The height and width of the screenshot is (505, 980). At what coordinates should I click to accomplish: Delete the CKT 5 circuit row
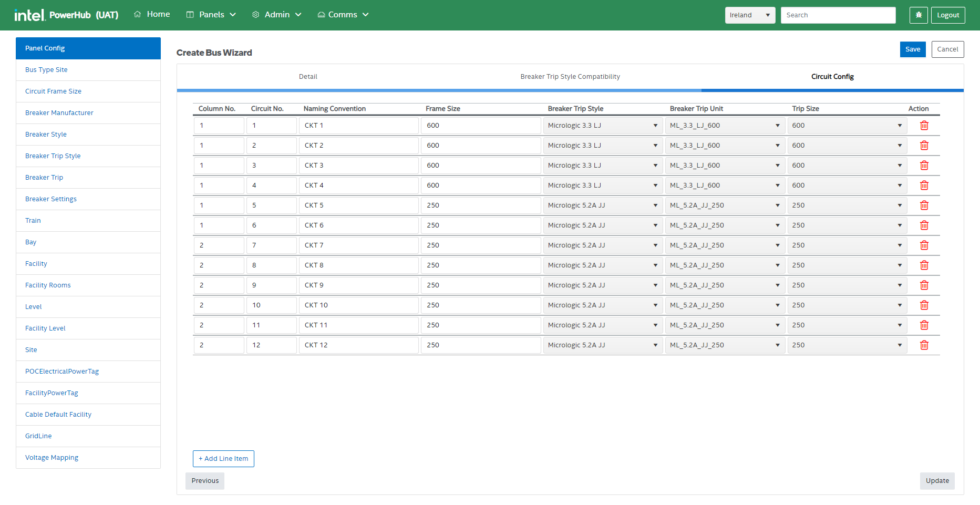coord(924,205)
